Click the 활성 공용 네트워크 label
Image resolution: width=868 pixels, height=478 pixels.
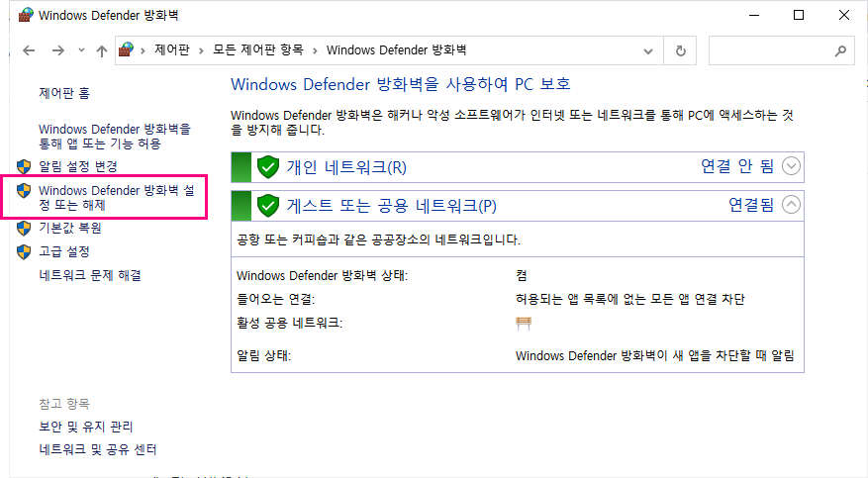point(290,323)
